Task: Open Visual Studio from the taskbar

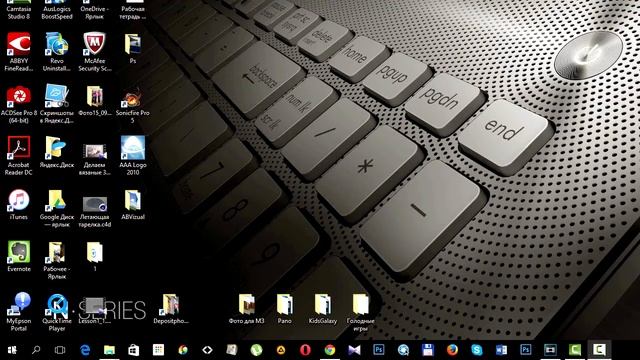Action: [x=354, y=350]
